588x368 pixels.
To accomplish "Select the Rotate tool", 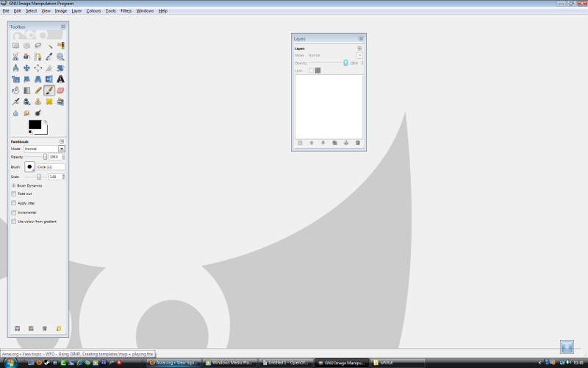I will [60, 68].
